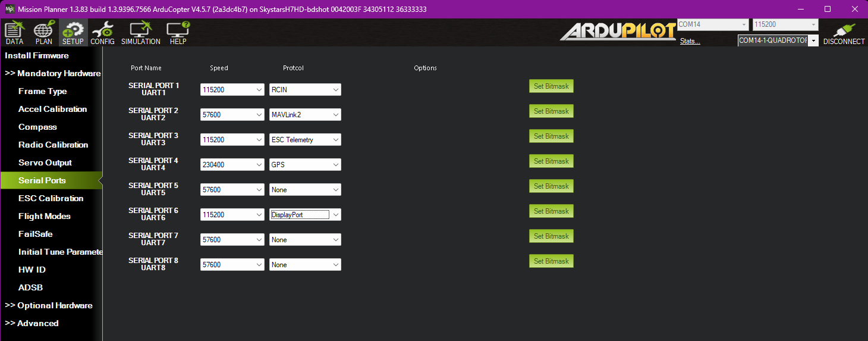Expand the Advanced section

pos(32,323)
